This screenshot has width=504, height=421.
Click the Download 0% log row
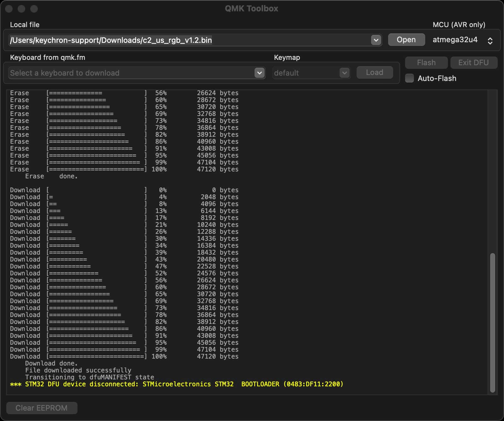point(124,190)
